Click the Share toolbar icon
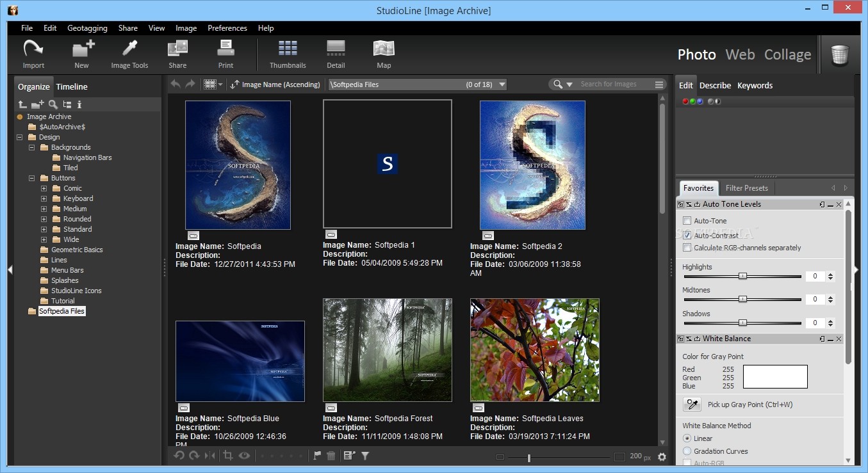 point(177,49)
